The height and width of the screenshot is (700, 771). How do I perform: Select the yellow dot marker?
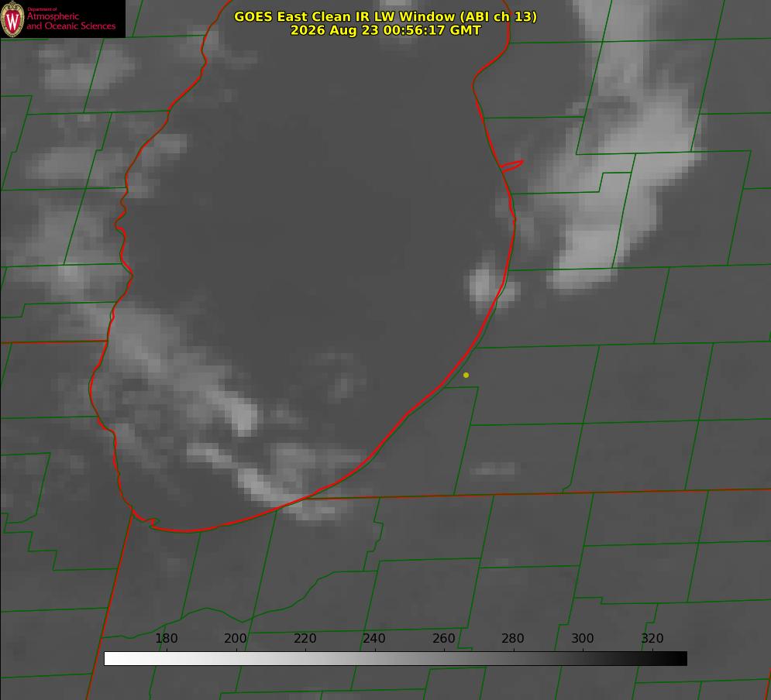[466, 375]
